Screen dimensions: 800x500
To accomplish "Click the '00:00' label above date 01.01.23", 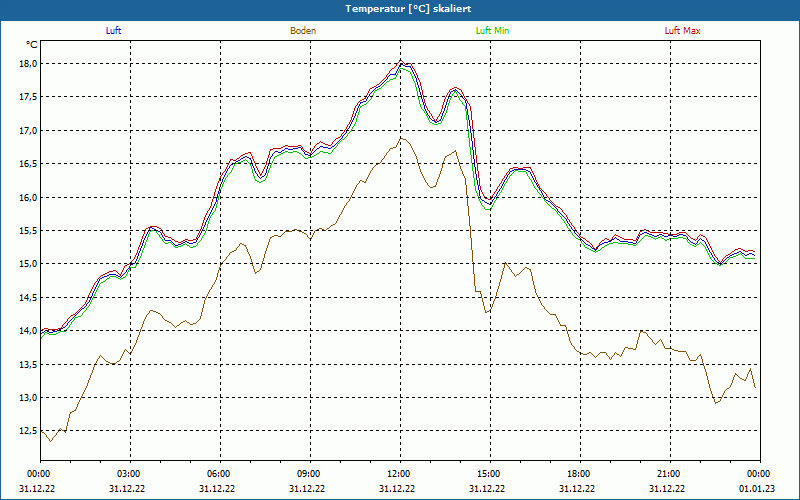I will (760, 474).
